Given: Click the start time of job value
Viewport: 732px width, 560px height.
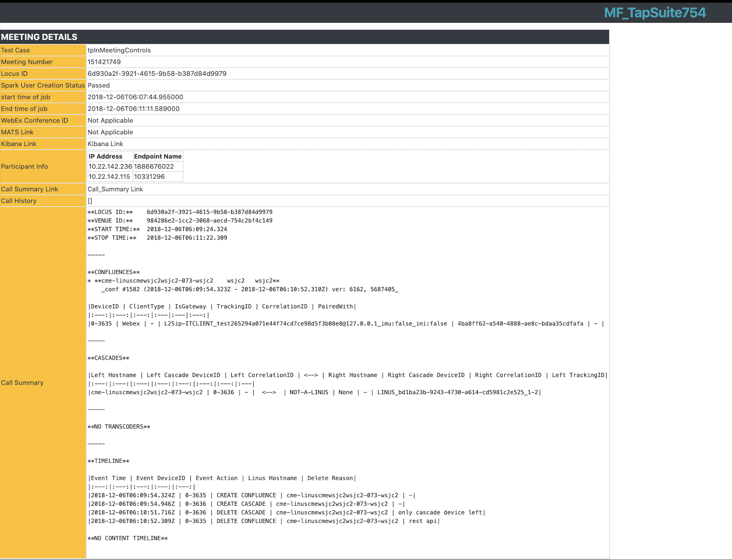Looking at the screenshot, I should point(135,97).
